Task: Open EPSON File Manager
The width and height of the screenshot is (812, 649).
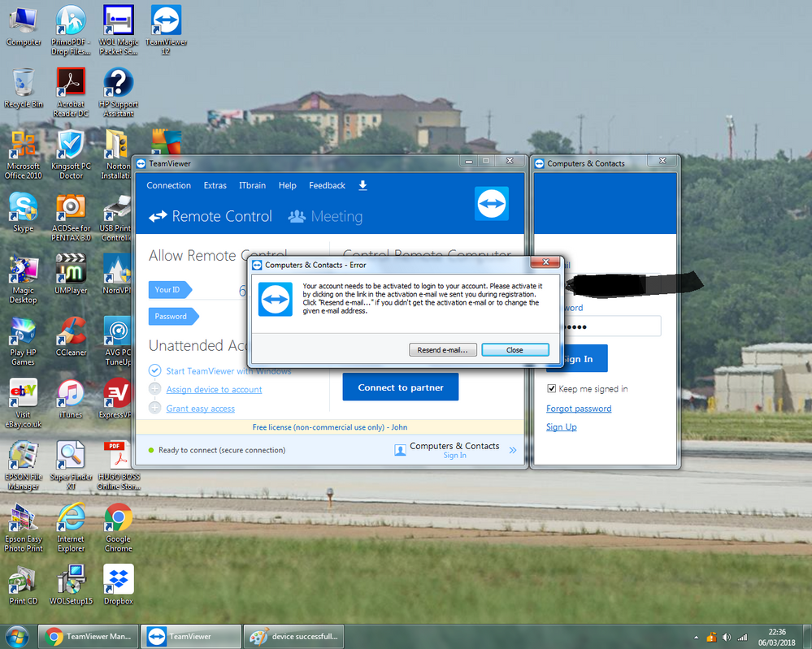Action: (24, 465)
